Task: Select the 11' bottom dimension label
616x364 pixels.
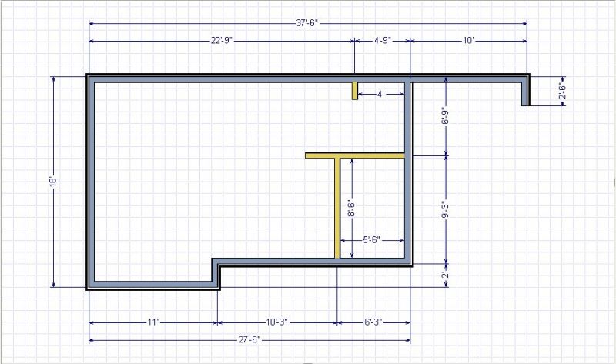Action: pyautogui.click(x=152, y=322)
